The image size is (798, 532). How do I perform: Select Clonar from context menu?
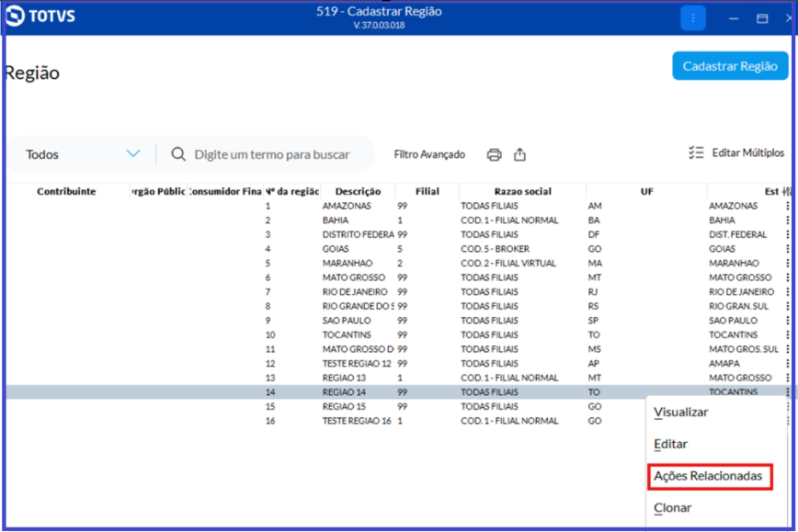coord(672,507)
